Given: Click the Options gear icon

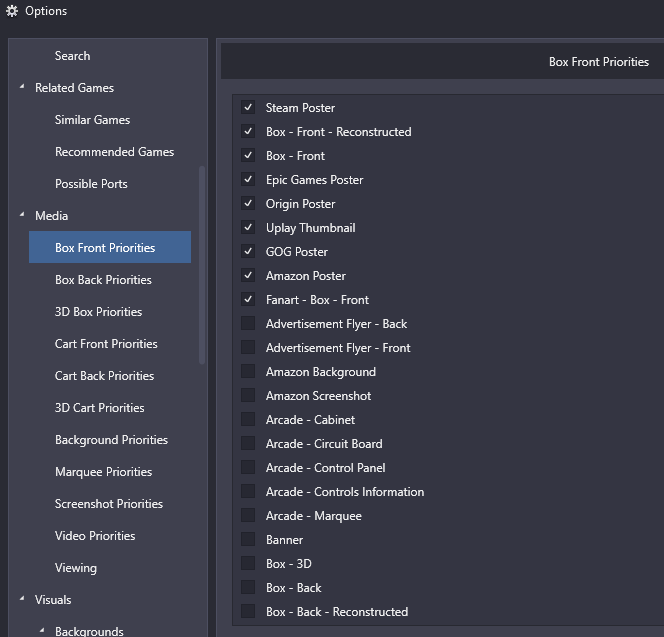Looking at the screenshot, I should click(12, 11).
